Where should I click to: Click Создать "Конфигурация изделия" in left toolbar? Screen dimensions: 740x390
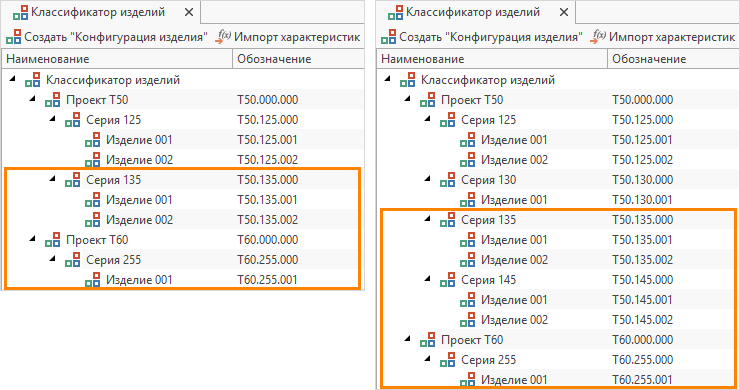[x=107, y=37]
